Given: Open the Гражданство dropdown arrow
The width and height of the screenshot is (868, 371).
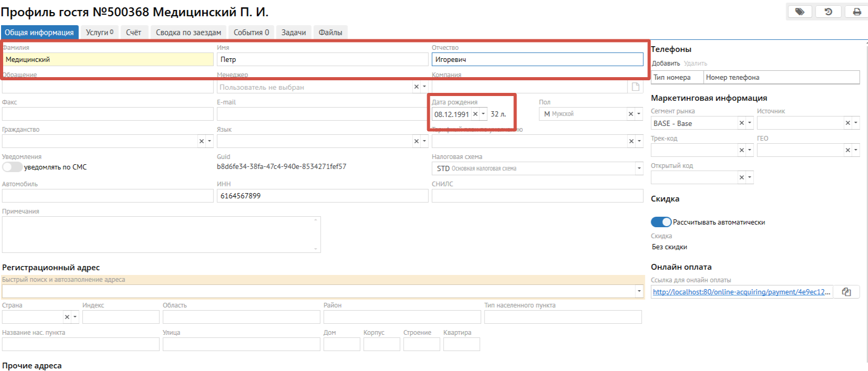Looking at the screenshot, I should [210, 141].
